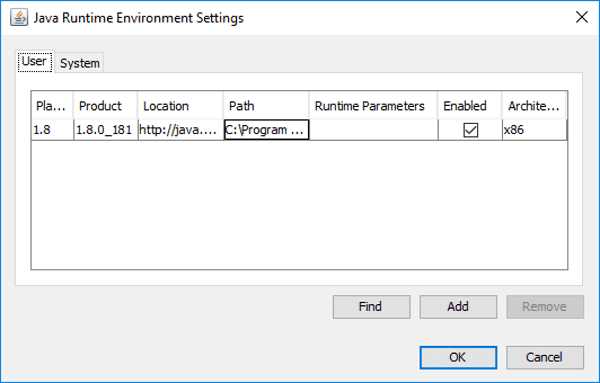600x383 pixels.
Task: Click the Runtime Parameters column header
Action: click(x=373, y=106)
